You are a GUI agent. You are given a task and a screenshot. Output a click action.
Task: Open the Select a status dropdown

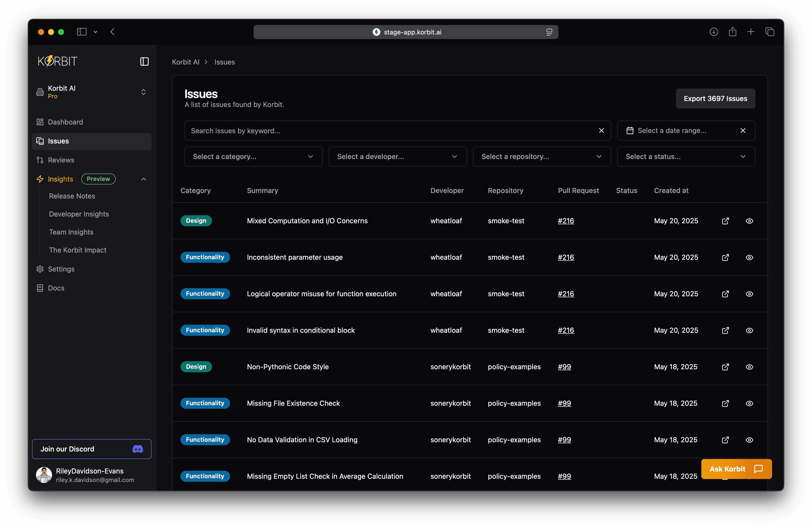click(x=686, y=156)
